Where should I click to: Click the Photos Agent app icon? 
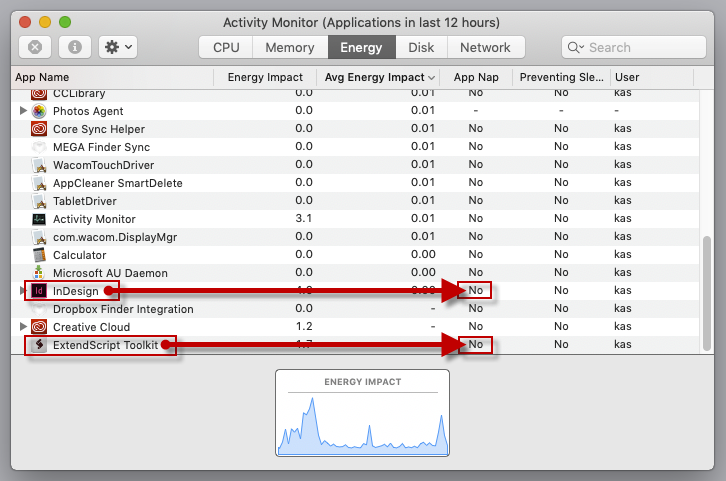coord(39,111)
